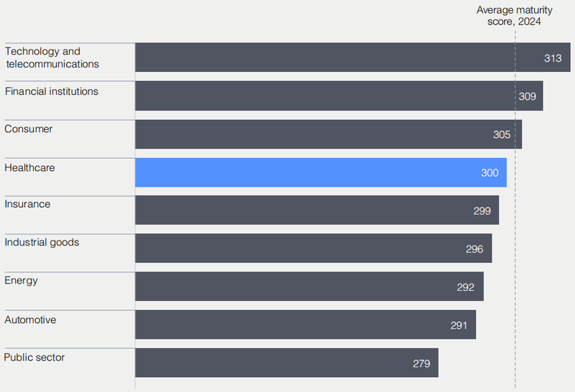The image size is (575, 392).
Task: Select the "Financial institutions" category label
Action: pos(52,91)
